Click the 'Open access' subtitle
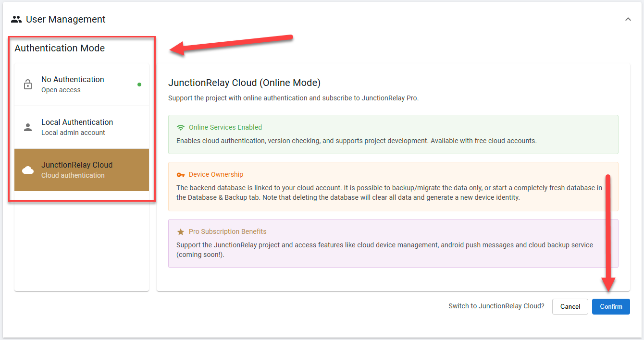The width and height of the screenshot is (644, 340). [x=61, y=90]
